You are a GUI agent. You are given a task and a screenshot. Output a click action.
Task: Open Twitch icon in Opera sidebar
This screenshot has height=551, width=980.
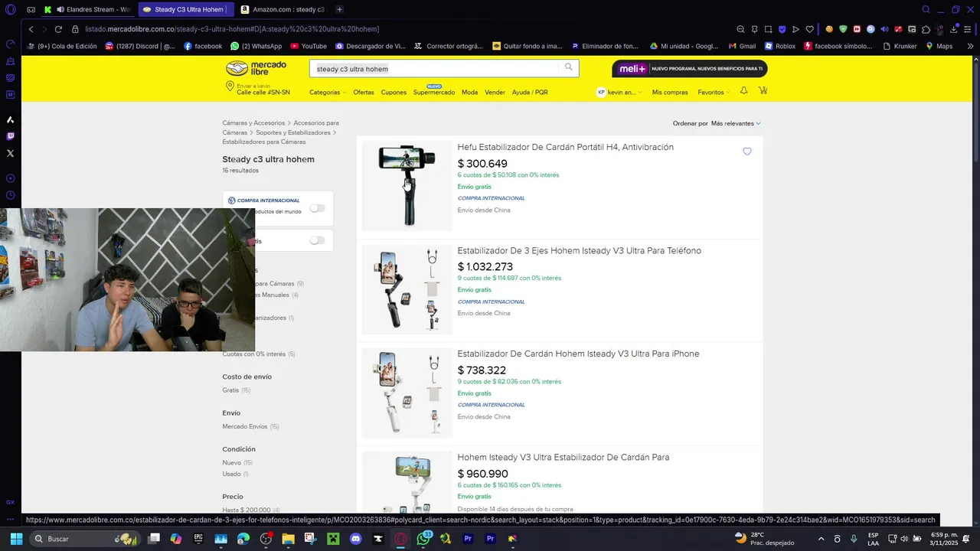point(10,136)
